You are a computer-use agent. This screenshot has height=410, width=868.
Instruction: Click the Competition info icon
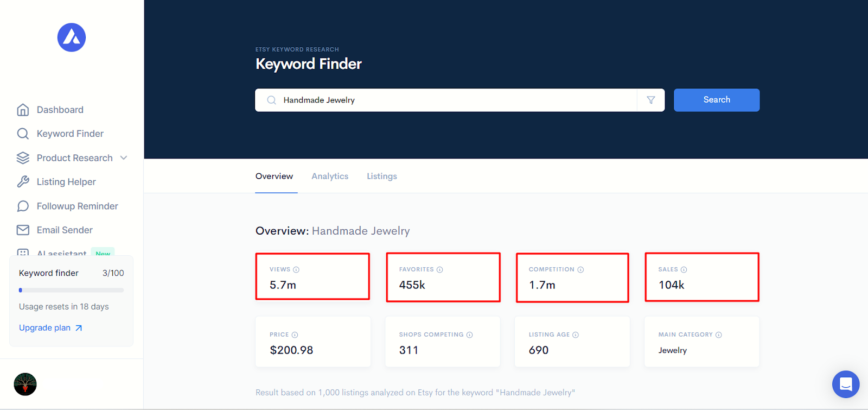pos(580,270)
